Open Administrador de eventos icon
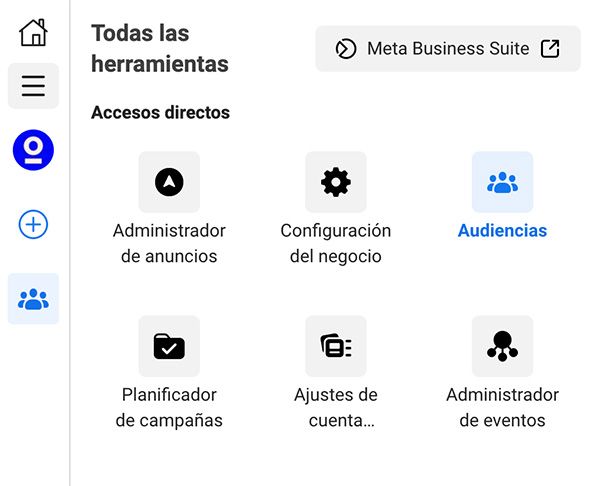Screen dimensions: 600x486 (502, 346)
